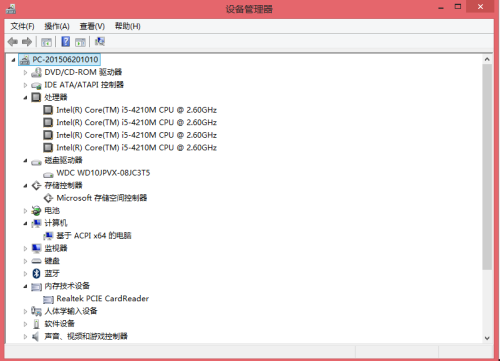The image size is (500, 361).
Task: Open the 操作(A) menu
Action: pyautogui.click(x=57, y=26)
